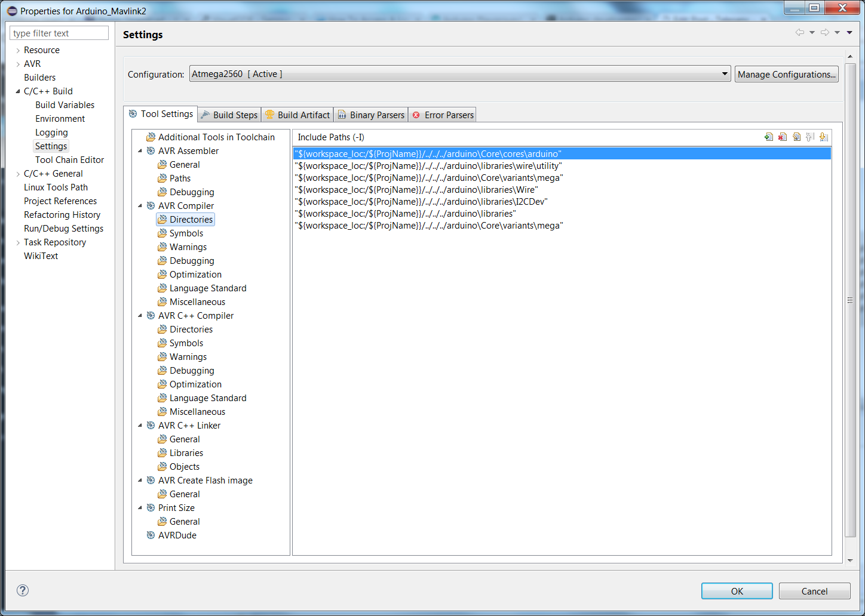The height and width of the screenshot is (616, 865).
Task: Switch to the Tool Settings tab
Action: point(161,114)
